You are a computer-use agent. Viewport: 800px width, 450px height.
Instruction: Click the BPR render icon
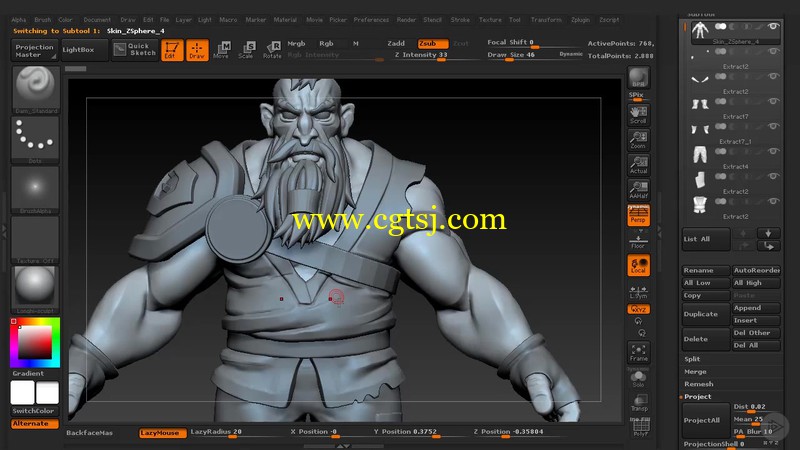click(x=638, y=78)
